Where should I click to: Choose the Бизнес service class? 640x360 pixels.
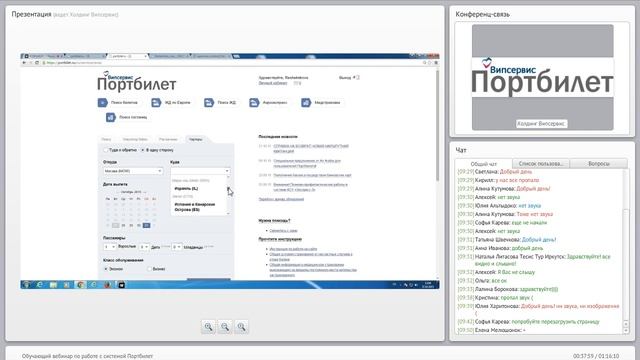(149, 269)
